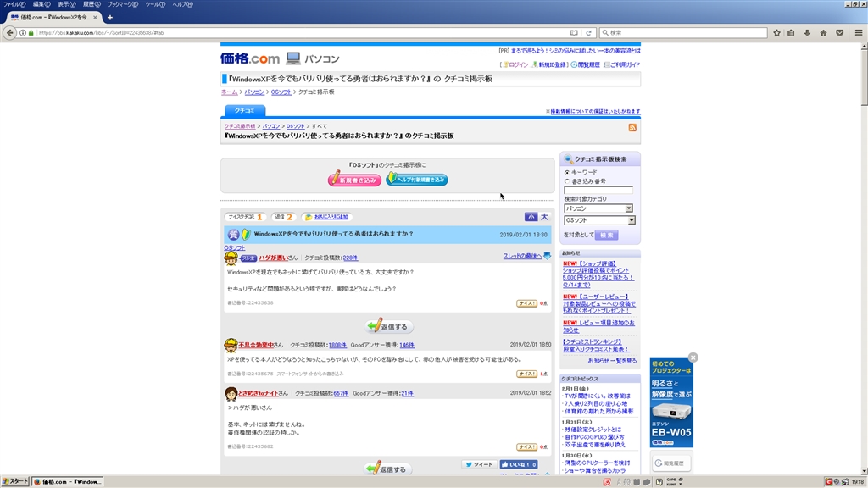This screenshot has width=868, height=488.
Task: Open a new tab with plus icon
Action: (x=109, y=17)
